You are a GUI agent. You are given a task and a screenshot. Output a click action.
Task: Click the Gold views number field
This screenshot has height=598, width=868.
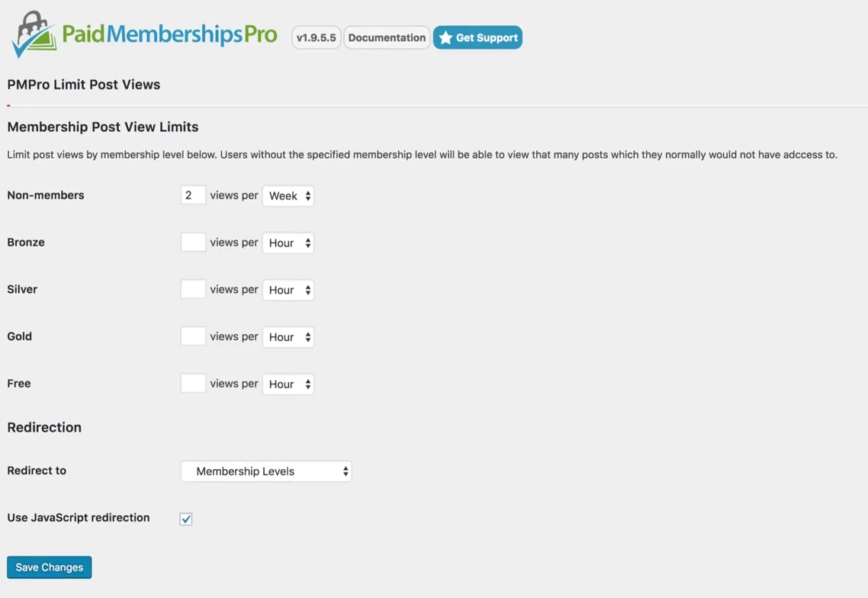click(x=193, y=336)
